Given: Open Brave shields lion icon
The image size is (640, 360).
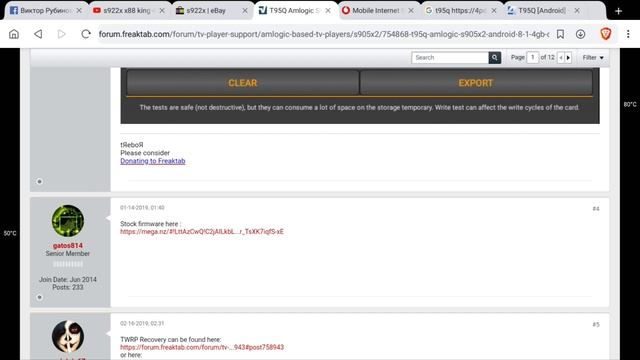Looking at the screenshot, I should click(606, 34).
